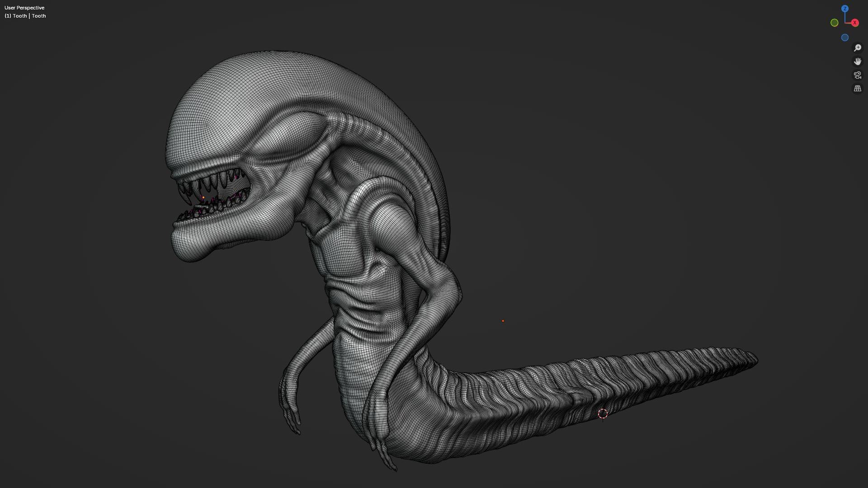Image resolution: width=868 pixels, height=488 pixels.
Task: Click the '(1) Tooth | Tooth' object label
Action: pos(25,16)
